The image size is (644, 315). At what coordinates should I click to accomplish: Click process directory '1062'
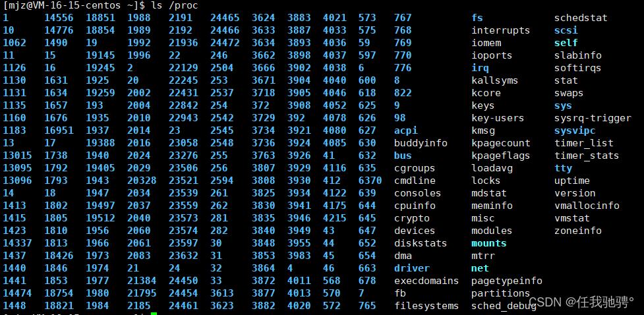coord(15,43)
